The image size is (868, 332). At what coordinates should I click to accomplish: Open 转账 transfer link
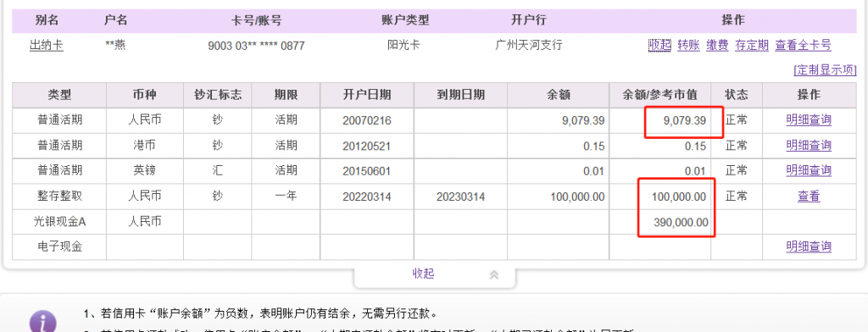pos(688,46)
